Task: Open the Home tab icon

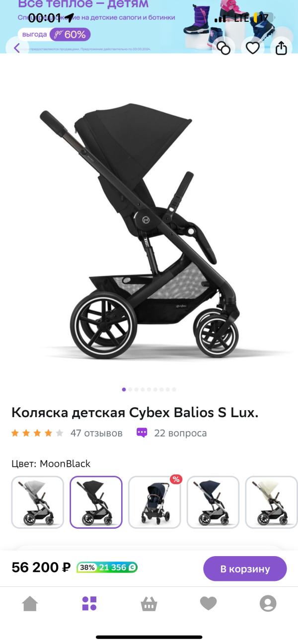Action: pos(30,603)
